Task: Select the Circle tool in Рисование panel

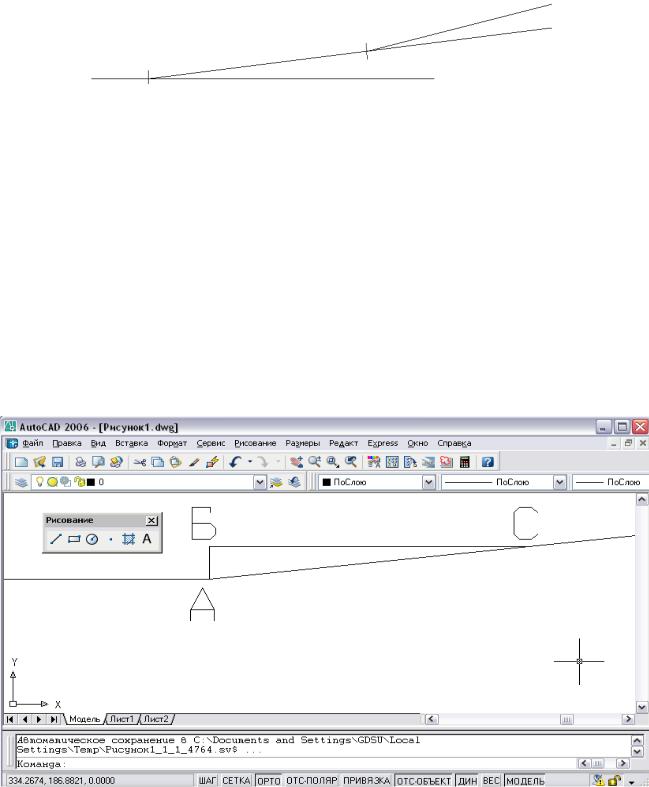Action: (92, 539)
